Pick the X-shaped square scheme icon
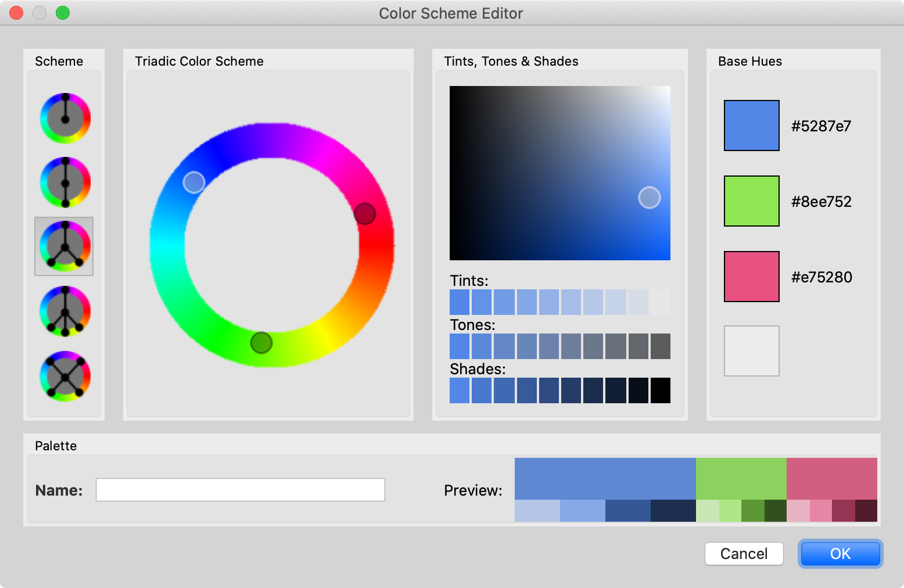 tap(65, 376)
